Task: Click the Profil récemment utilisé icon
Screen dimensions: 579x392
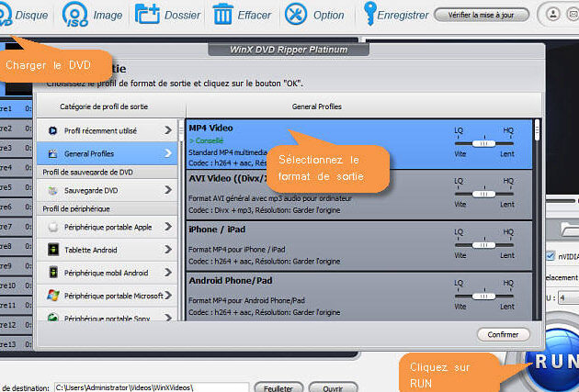Action: (52, 130)
